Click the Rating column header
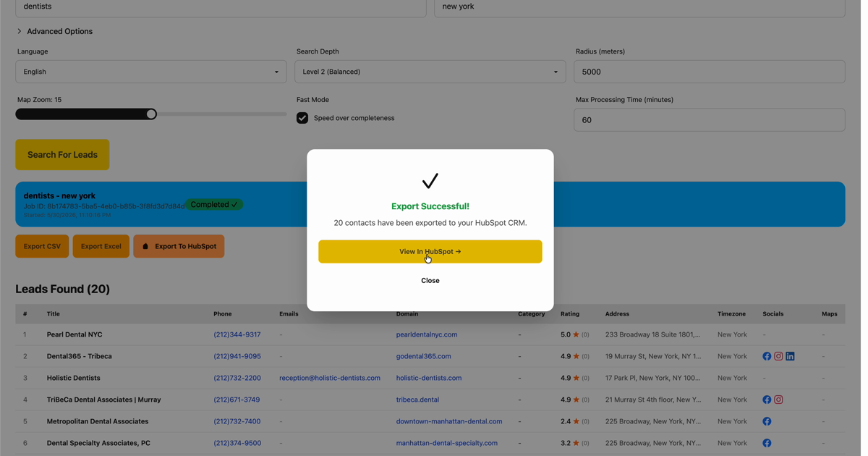The height and width of the screenshot is (456, 868). pos(570,314)
